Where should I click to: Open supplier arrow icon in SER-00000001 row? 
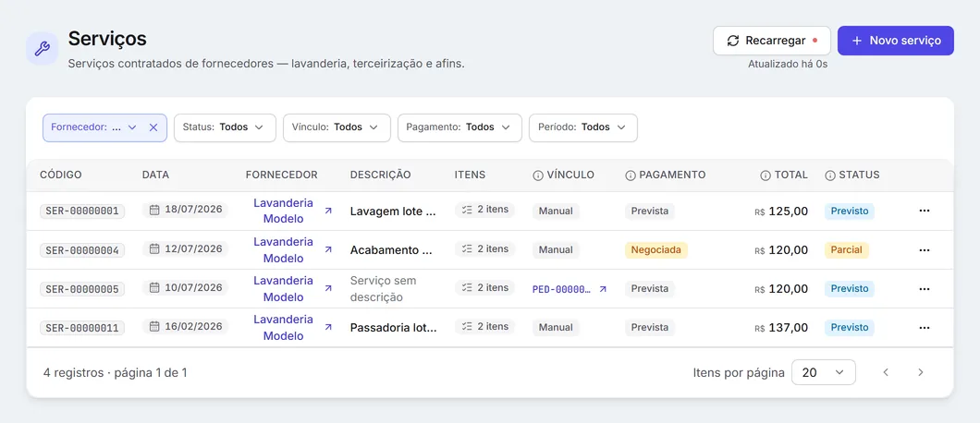328,211
